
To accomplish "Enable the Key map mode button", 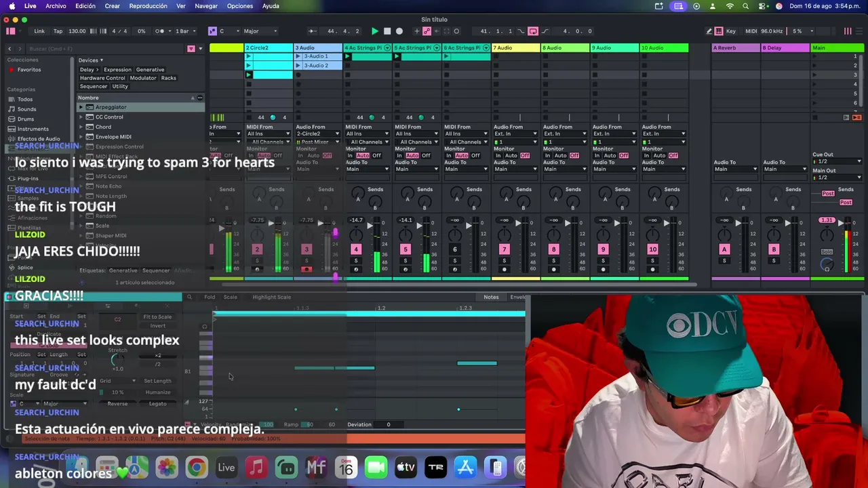I will 731,31.
